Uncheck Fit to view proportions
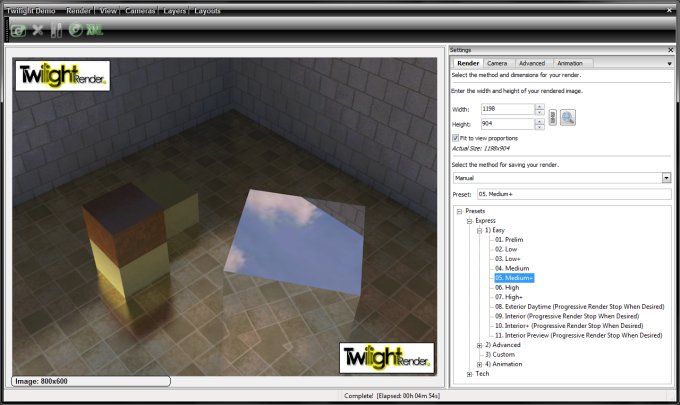Image resolution: width=680 pixels, height=405 pixels. click(x=456, y=137)
